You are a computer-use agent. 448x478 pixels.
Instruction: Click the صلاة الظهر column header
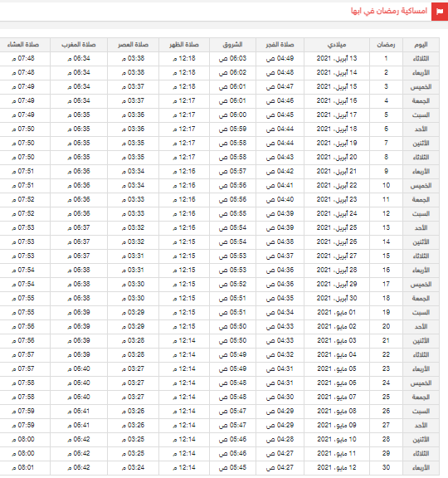point(184,45)
